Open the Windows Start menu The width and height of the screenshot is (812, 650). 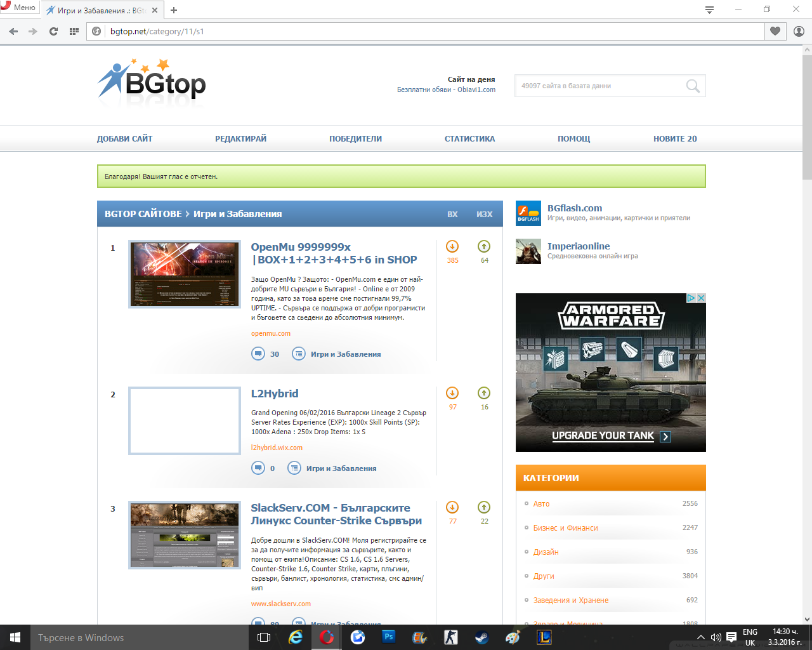click(15, 637)
